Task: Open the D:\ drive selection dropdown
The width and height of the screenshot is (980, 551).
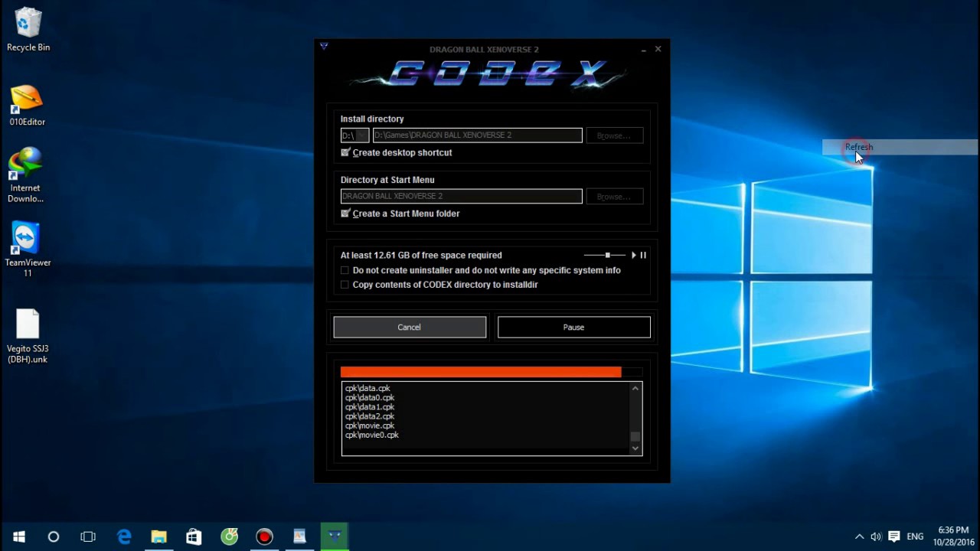Action: [x=354, y=135]
